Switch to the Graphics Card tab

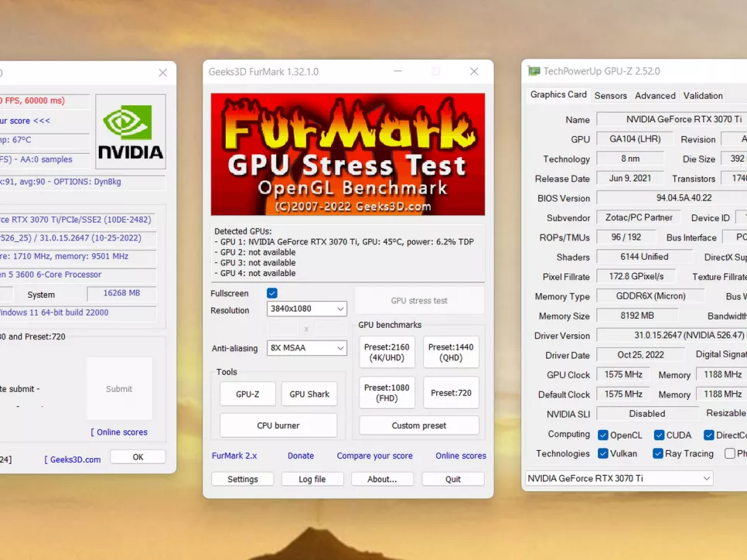(558, 94)
